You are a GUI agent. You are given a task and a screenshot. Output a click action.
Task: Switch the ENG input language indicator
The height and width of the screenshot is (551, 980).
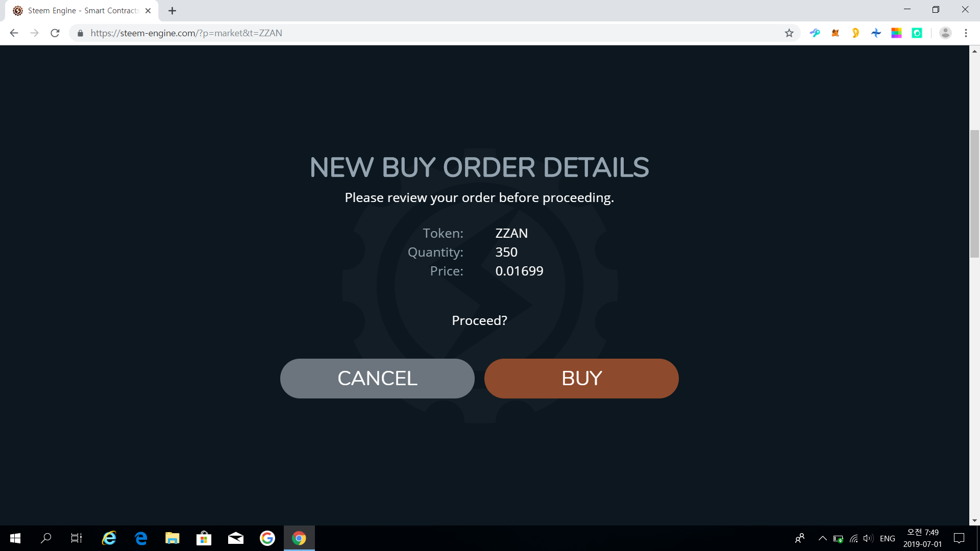[x=888, y=538]
